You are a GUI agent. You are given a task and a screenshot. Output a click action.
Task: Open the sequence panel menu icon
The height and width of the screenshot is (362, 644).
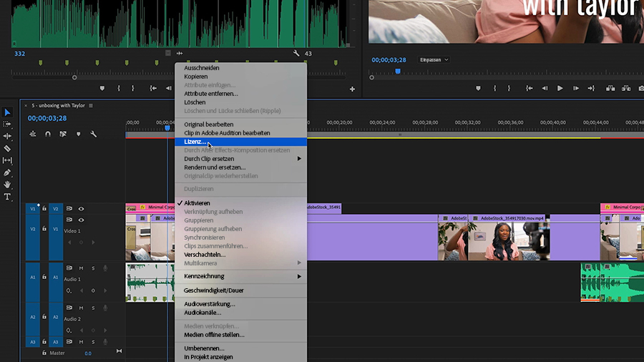click(91, 106)
